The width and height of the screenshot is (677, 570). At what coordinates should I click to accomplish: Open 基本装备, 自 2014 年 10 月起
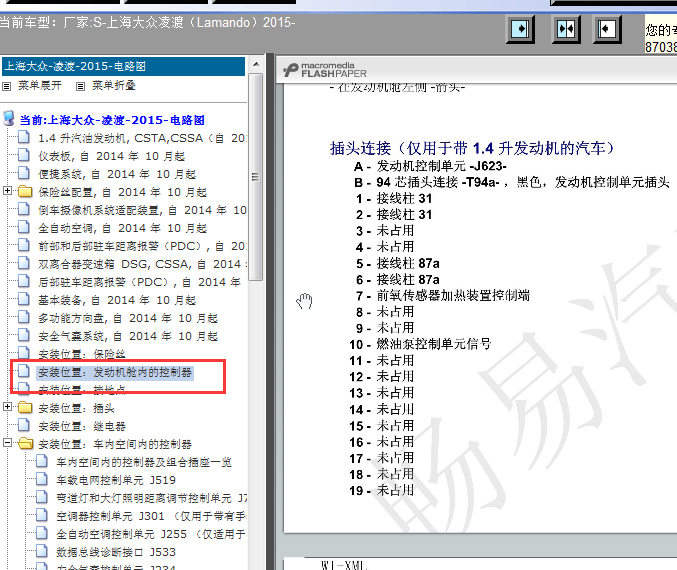pyautogui.click(x=117, y=300)
